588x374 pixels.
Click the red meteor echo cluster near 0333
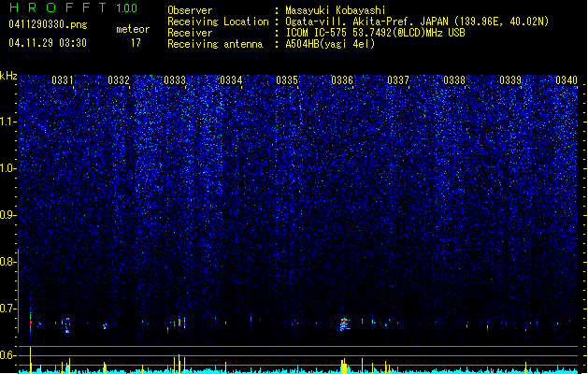[180, 323]
